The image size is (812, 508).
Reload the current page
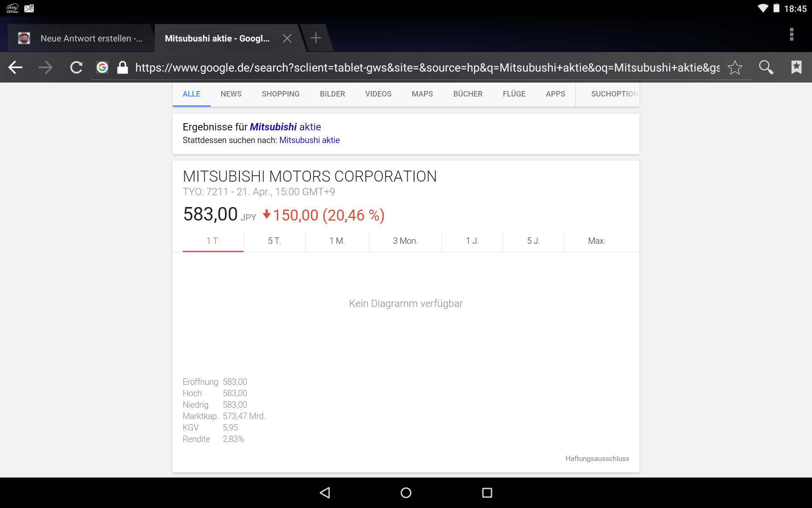(76, 67)
